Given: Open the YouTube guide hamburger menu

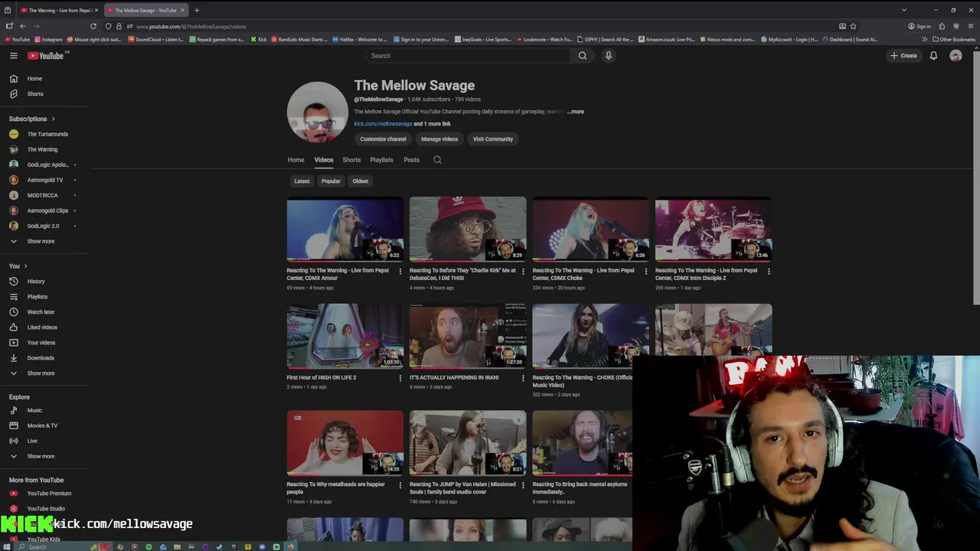Looking at the screenshot, I should (x=13, y=55).
